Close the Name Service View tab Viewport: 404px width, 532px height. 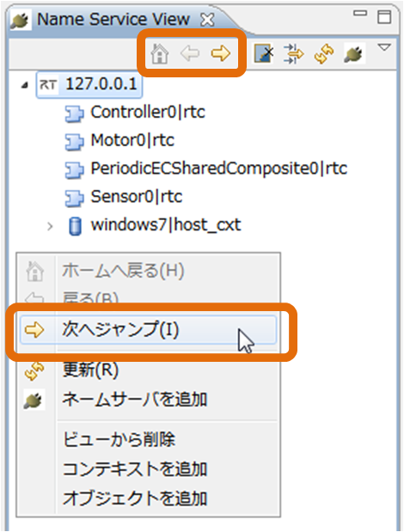[x=207, y=20]
